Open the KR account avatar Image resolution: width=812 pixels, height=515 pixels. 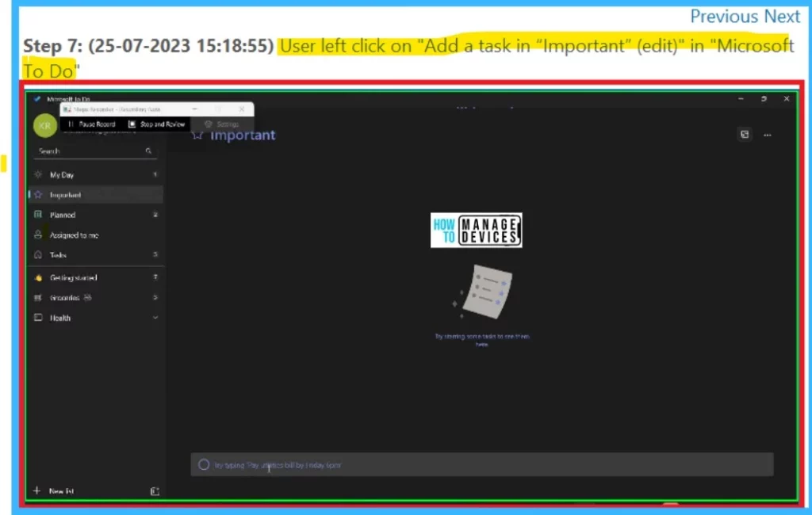45,126
